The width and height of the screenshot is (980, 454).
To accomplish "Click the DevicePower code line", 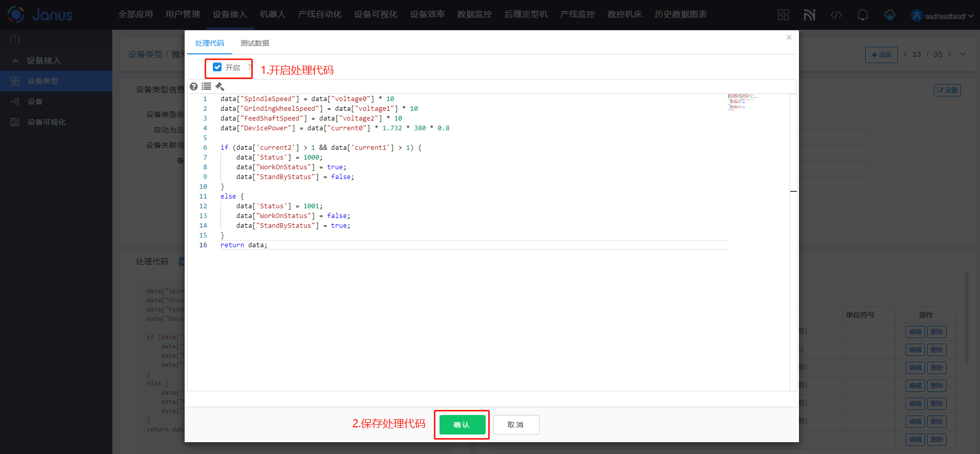I will 335,128.
